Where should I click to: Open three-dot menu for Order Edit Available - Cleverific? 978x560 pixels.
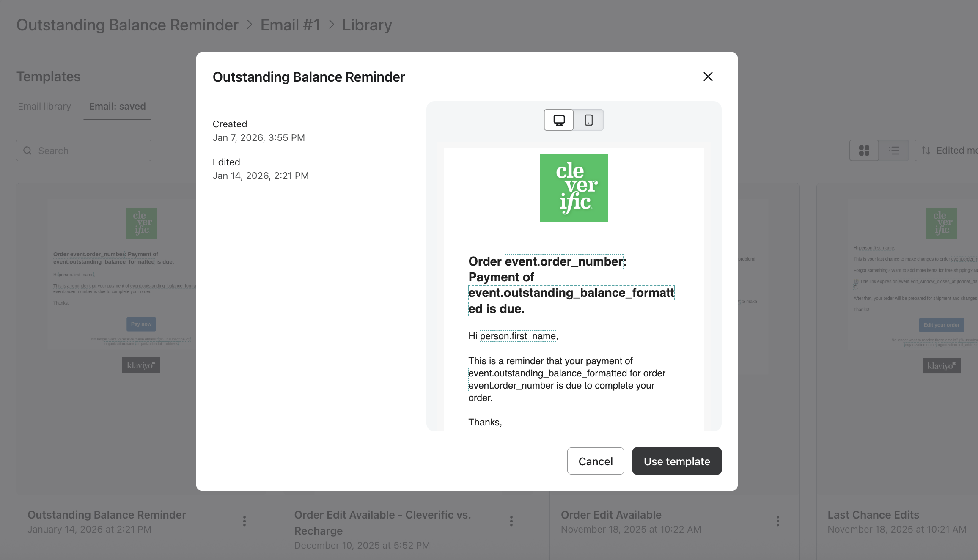click(511, 521)
